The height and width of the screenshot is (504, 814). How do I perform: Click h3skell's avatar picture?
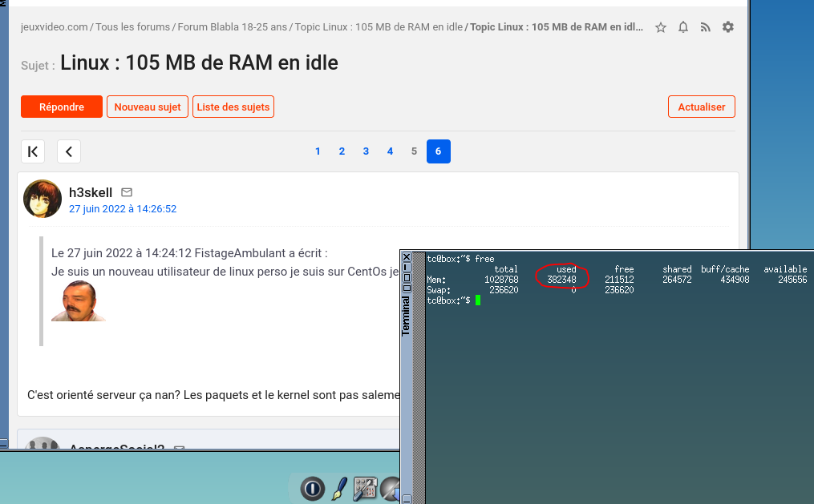tap(43, 200)
